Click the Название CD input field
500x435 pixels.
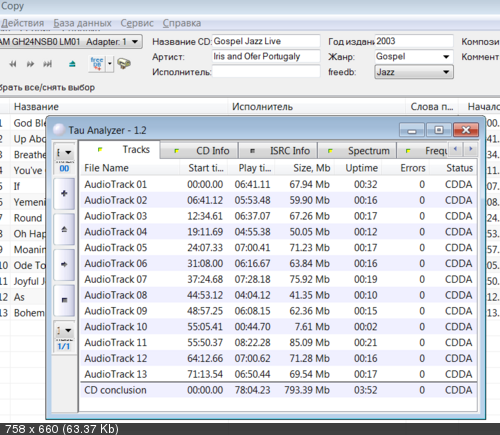(266, 41)
